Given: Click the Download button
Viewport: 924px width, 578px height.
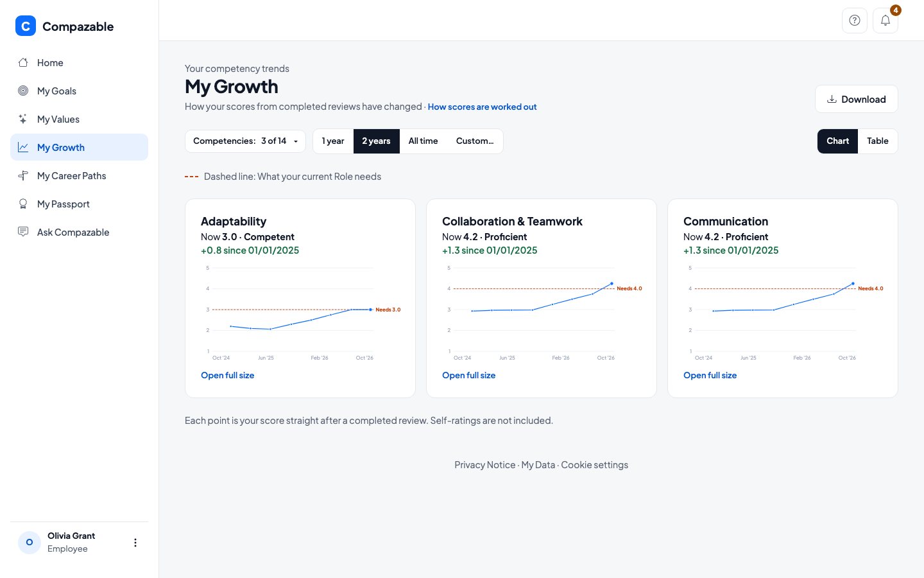Looking at the screenshot, I should pos(856,99).
